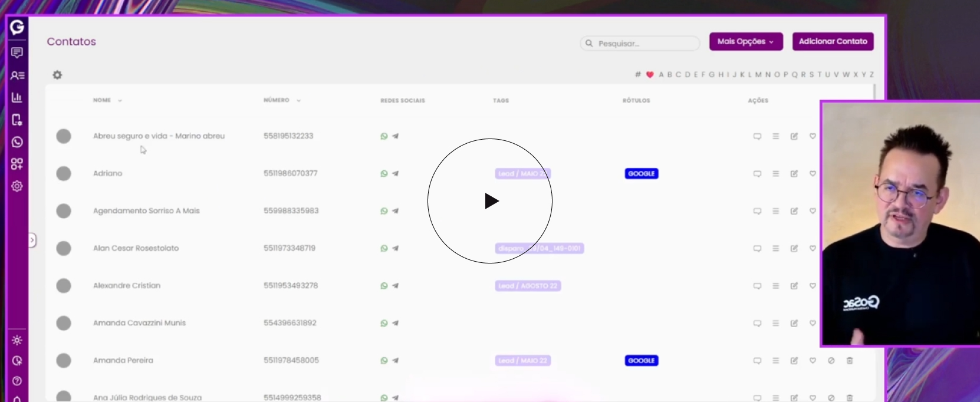The image size is (980, 402).
Task: Click the number 5511953493278
Action: [291, 286]
